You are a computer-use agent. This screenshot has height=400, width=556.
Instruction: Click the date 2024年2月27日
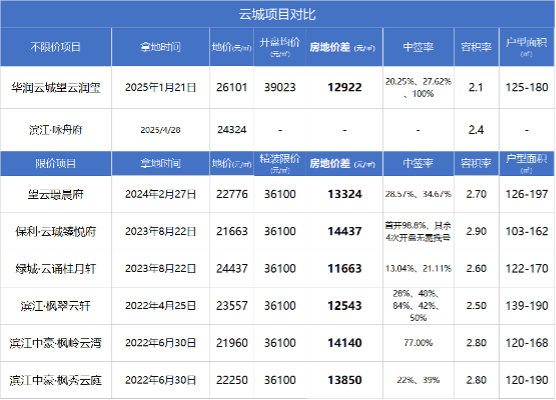(160, 194)
